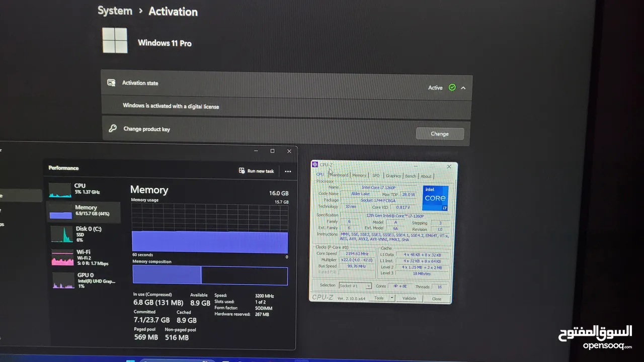The height and width of the screenshot is (362, 644).
Task: Click the '0.817 V' Core VID field
Action: 403,207
